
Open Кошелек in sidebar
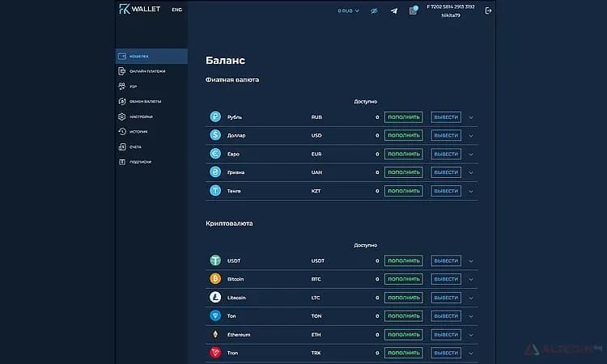point(151,56)
